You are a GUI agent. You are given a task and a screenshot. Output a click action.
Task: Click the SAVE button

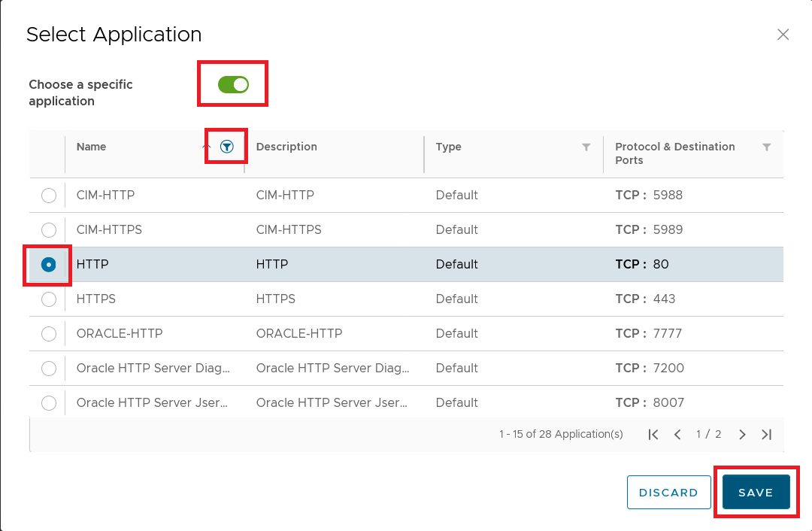point(756,493)
